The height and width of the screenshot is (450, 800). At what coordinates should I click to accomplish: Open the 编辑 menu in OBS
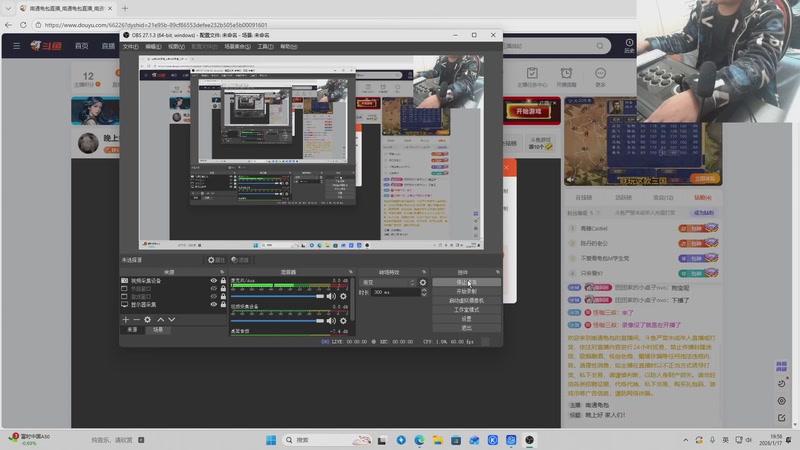click(x=153, y=46)
